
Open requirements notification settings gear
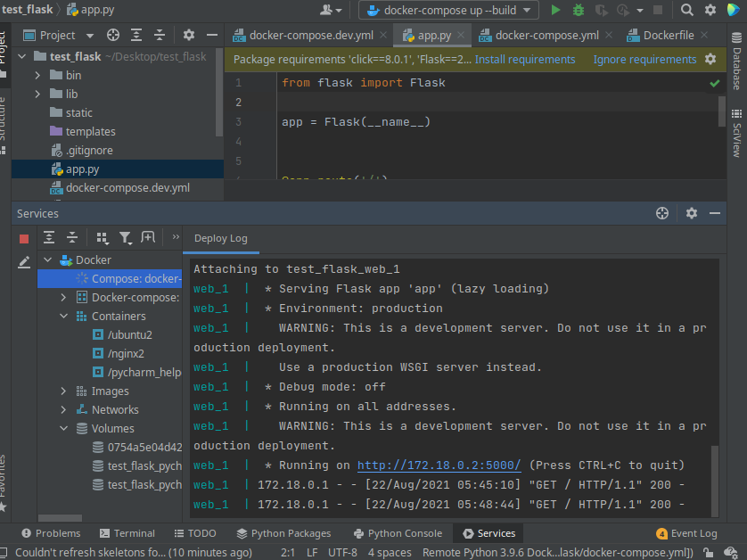point(710,59)
